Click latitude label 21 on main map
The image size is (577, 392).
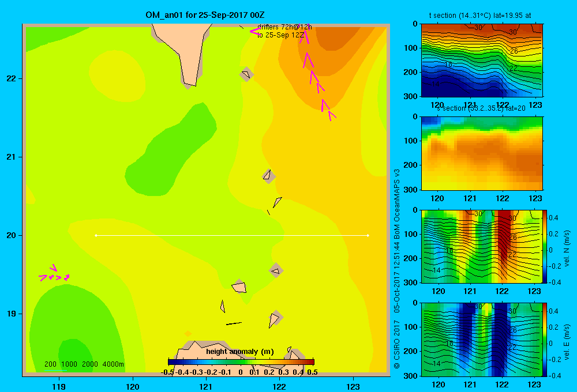[x=11, y=157]
